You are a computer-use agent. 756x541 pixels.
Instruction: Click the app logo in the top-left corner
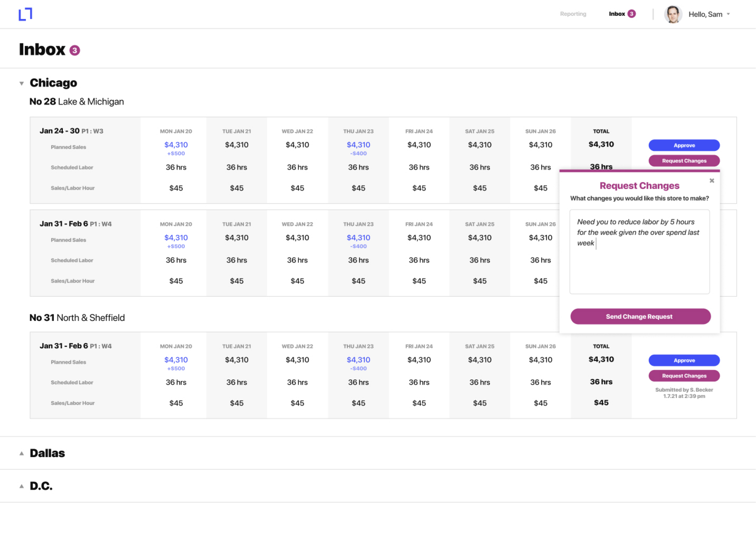pyautogui.click(x=26, y=14)
